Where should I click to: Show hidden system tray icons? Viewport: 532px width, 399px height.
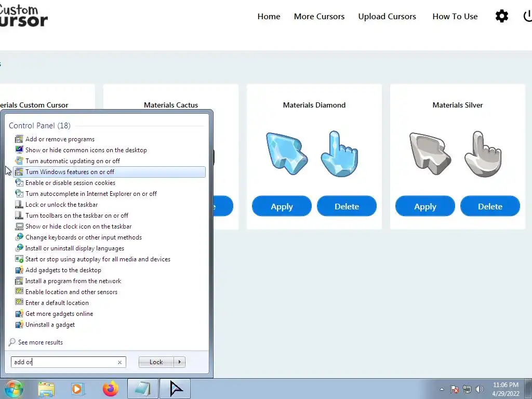click(442, 390)
